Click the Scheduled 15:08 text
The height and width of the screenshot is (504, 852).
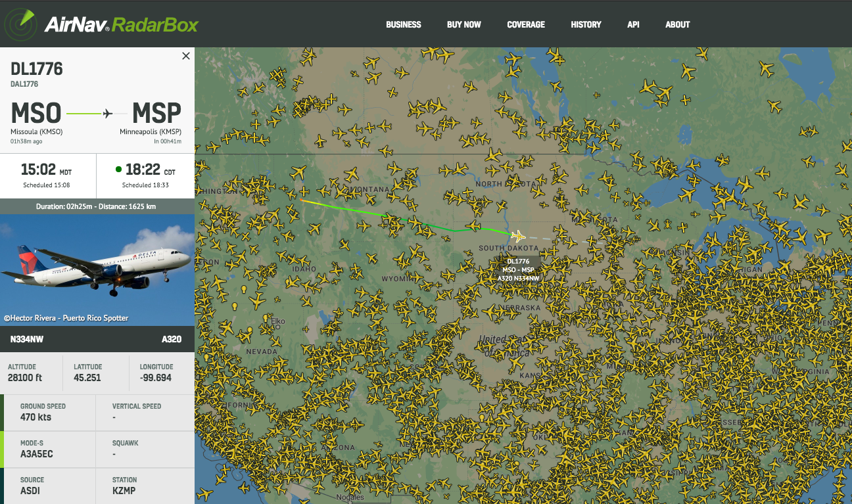pyautogui.click(x=47, y=185)
